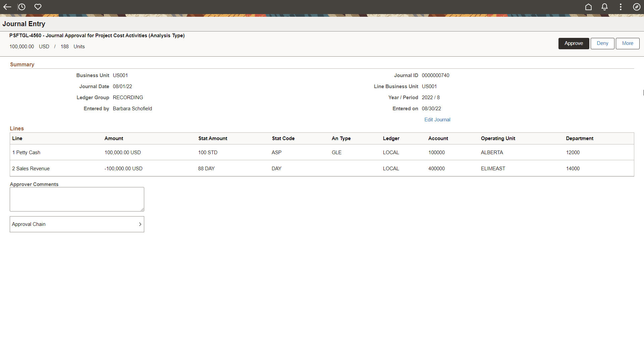Deny the journal entry

(x=602, y=43)
